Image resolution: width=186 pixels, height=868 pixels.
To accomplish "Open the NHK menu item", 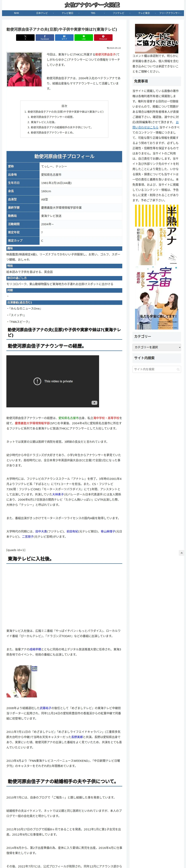I will tap(17, 13).
